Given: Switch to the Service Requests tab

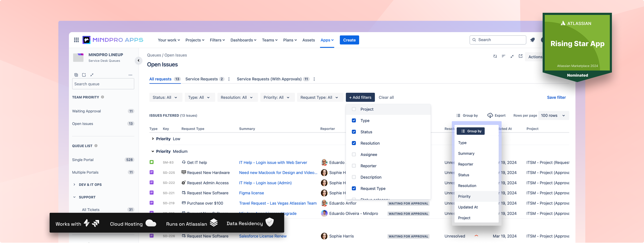Looking at the screenshot, I should coord(205,79).
